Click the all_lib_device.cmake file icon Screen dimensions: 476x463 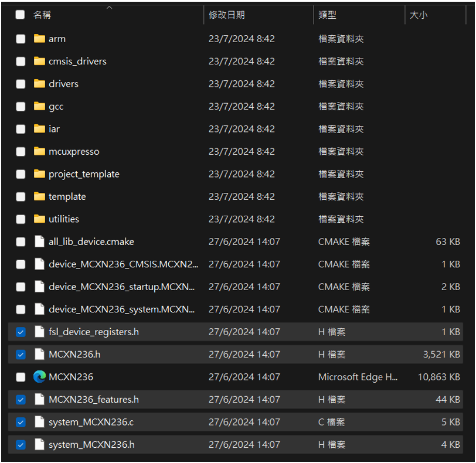pos(39,241)
